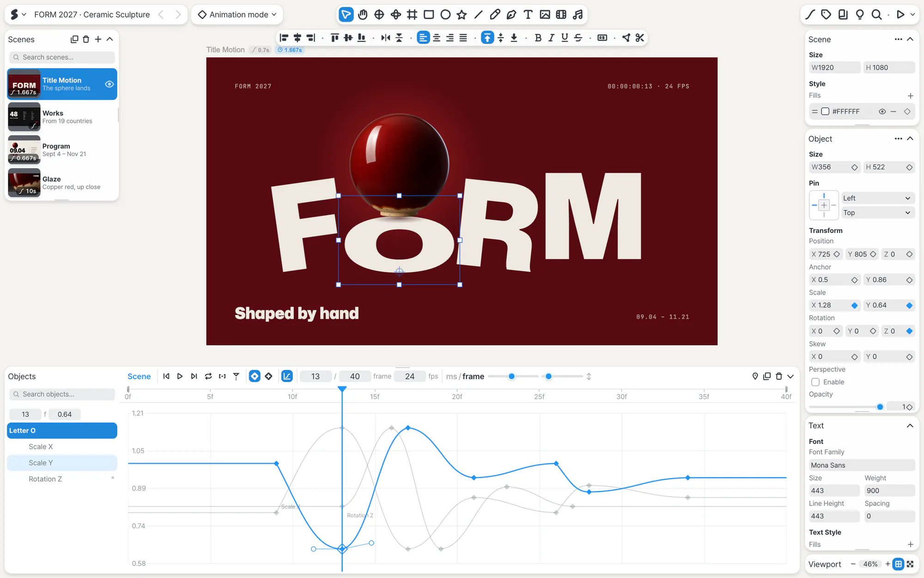Open the tag icon in top right
This screenshot has width=924, height=578.
[826, 15]
